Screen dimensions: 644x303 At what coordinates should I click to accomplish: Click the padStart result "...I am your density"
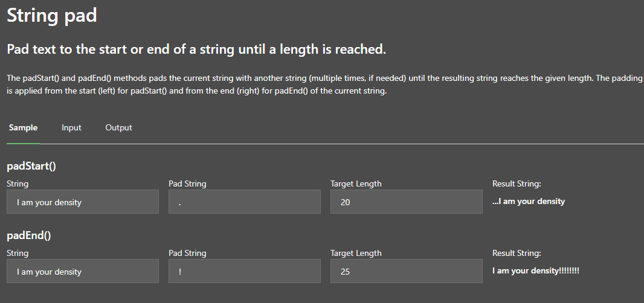coord(529,202)
